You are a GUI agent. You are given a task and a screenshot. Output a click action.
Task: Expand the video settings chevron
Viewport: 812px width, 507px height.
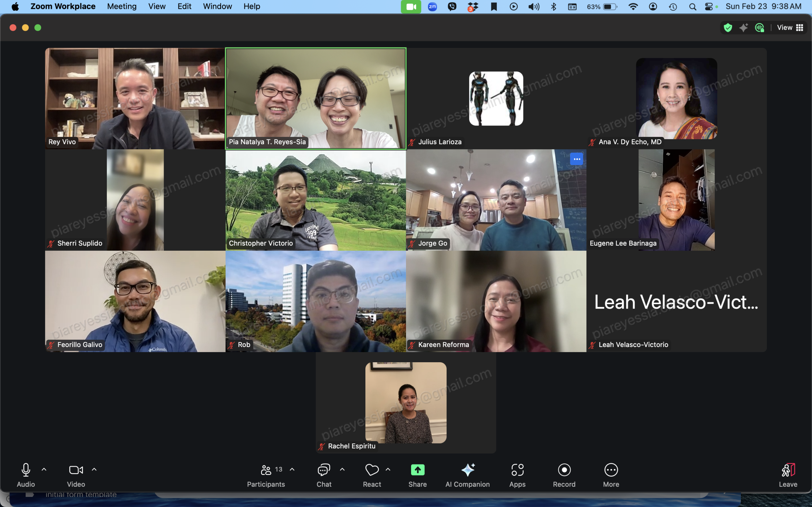94,469
